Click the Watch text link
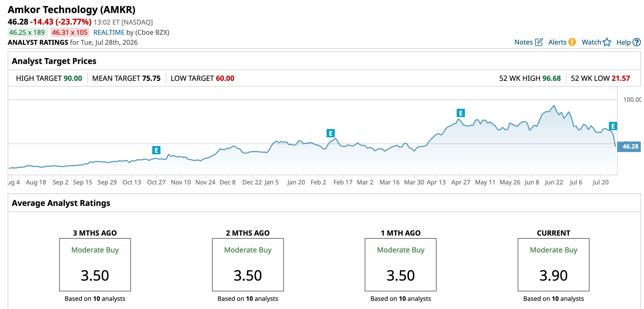Screen dimensions: 644x309 [x=591, y=42]
